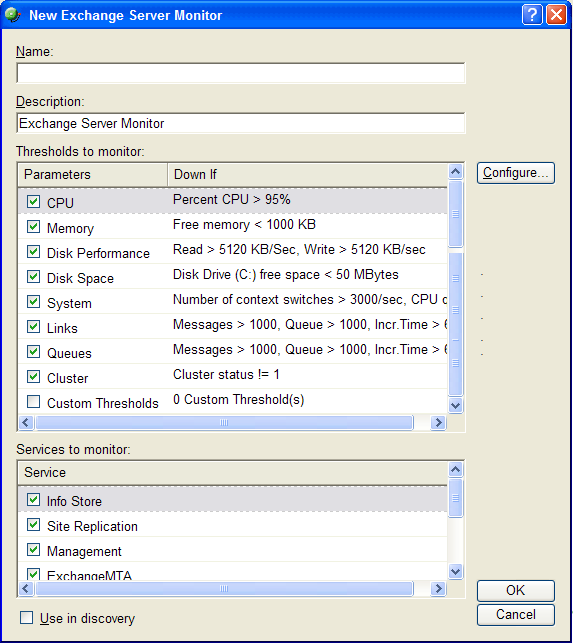Select 'Percent CPU > 95%' cell
The height and width of the screenshot is (643, 573).
point(232,200)
